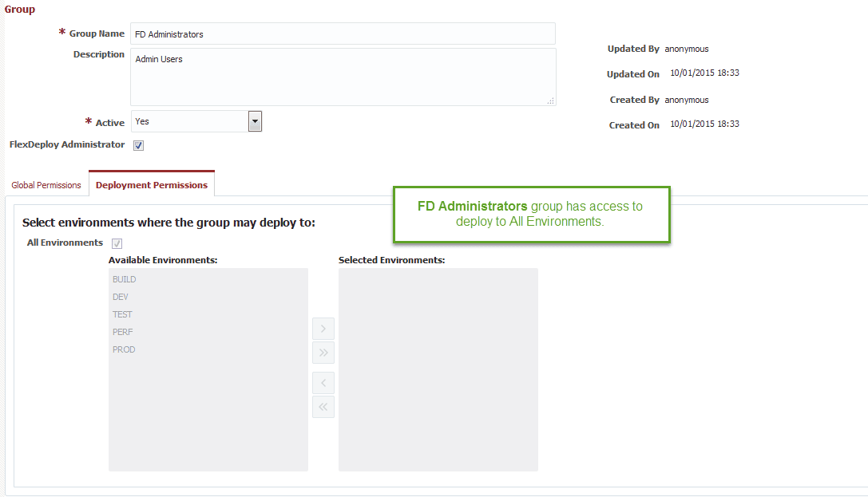This screenshot has height=497, width=868.
Task: Click inside the Description text area
Action: [x=343, y=77]
